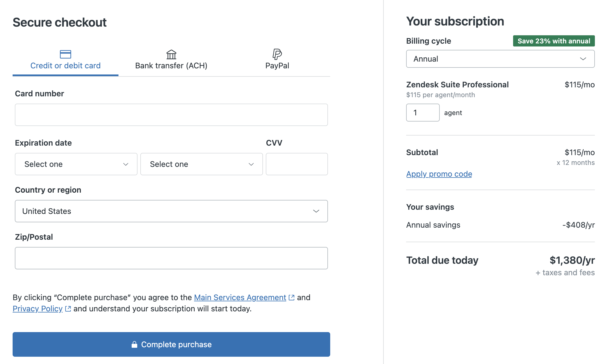Click the $115 per agent/month text
610x364 pixels.
click(441, 95)
